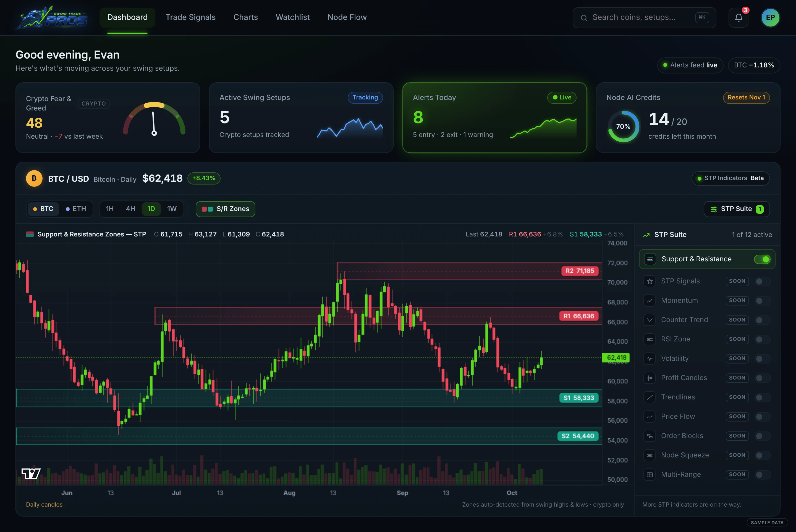The width and height of the screenshot is (796, 532).
Task: Click the Price Flow icon
Action: click(650, 417)
